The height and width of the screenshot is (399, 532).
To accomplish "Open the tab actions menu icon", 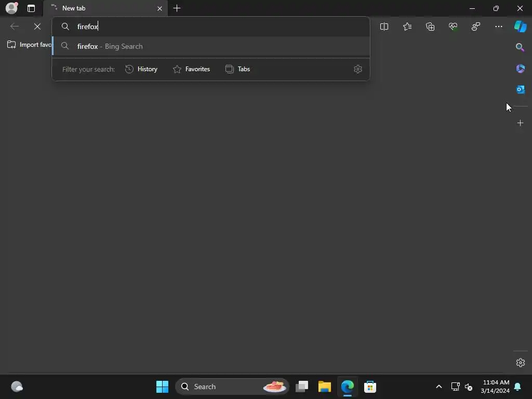I will click(x=31, y=8).
